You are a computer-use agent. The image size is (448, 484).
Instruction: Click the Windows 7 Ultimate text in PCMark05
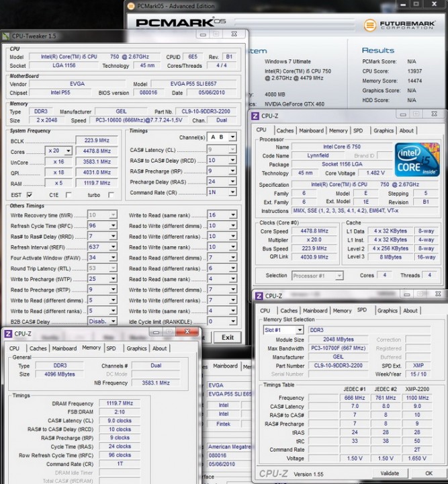(287, 61)
